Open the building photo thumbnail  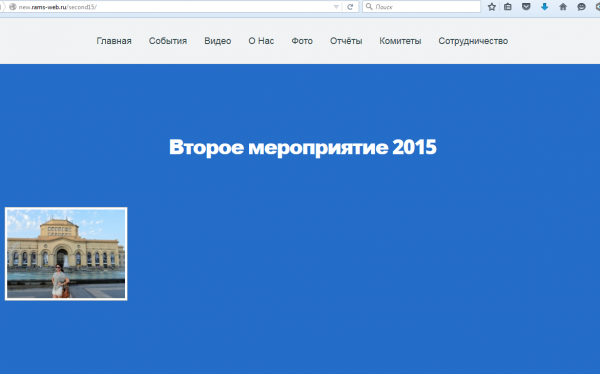(66, 254)
